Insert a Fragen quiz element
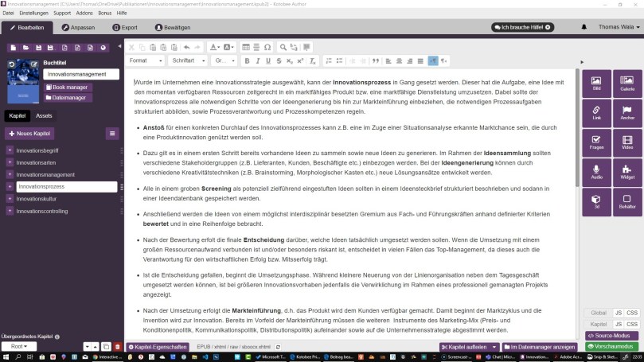The height and width of the screenshot is (362, 644). (x=596, y=142)
